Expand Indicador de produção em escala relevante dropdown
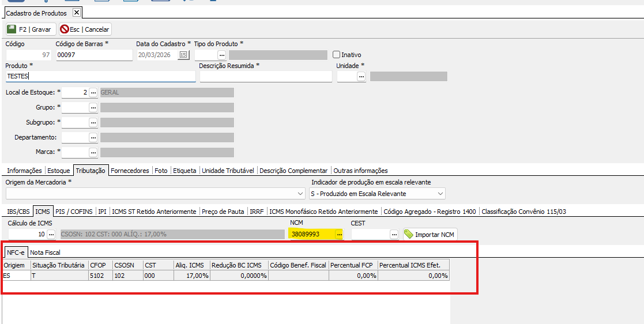 440,194
